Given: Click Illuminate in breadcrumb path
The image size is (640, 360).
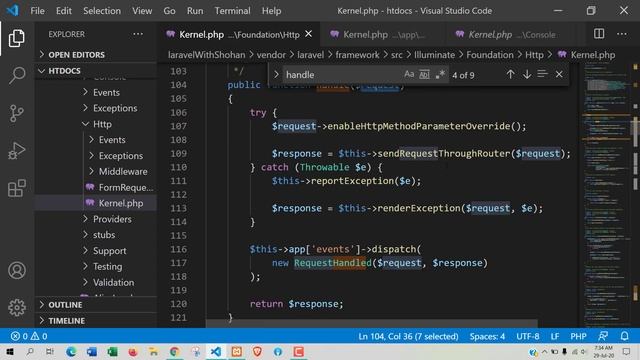Looking at the screenshot, I should pyautogui.click(x=434, y=55).
